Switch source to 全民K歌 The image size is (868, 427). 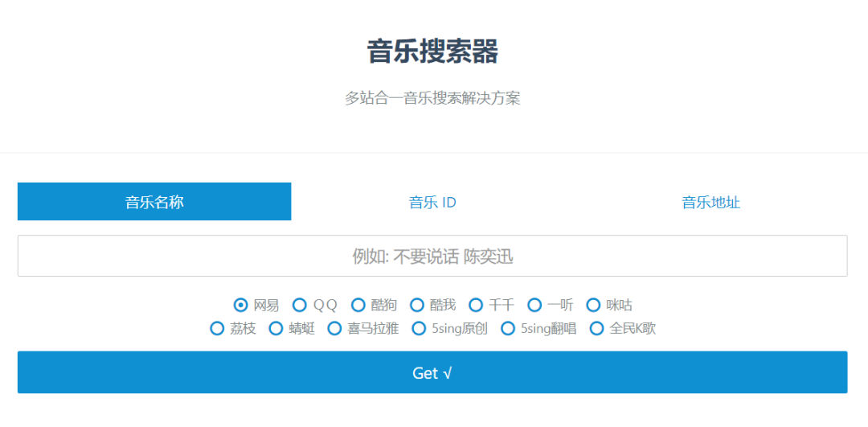click(x=596, y=328)
